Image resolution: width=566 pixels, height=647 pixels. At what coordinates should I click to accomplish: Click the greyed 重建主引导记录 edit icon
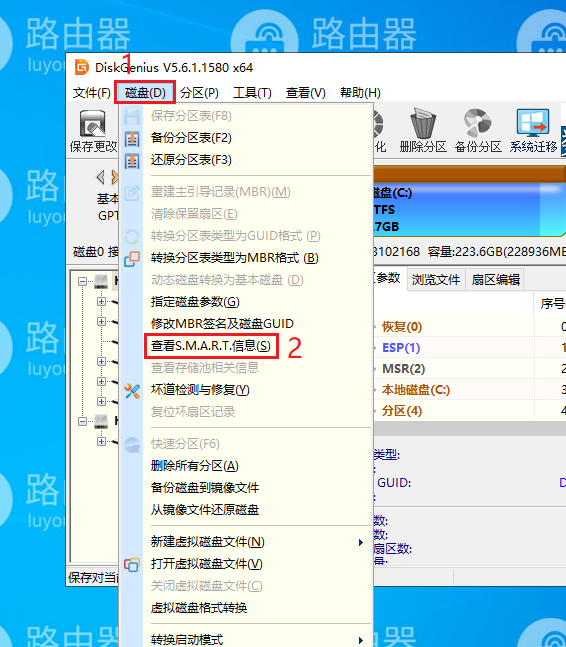pos(132,193)
